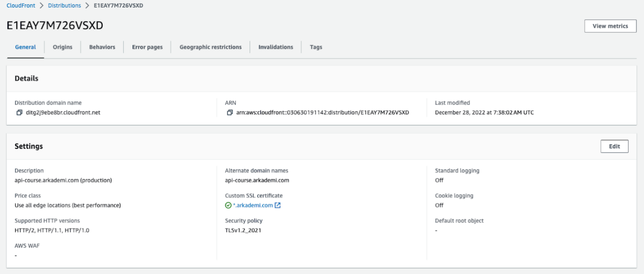Go to the Behaviors tab
Viewport: 644px width, 274px height.
point(102,47)
